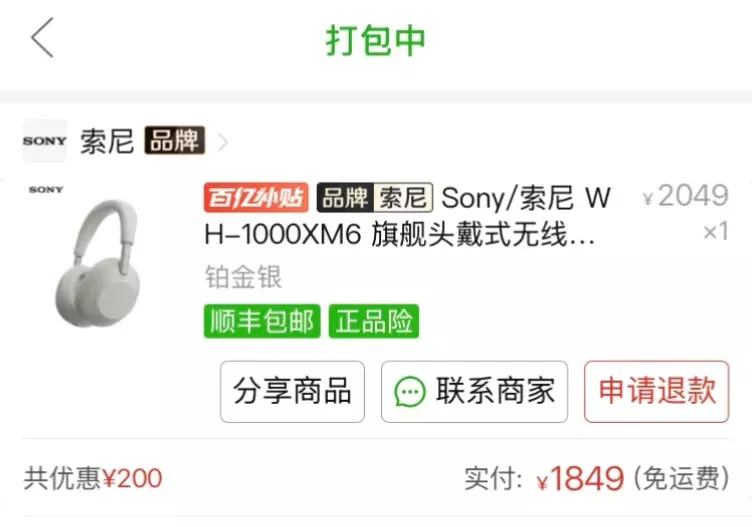Tap the 打包中 order status title

point(376,40)
